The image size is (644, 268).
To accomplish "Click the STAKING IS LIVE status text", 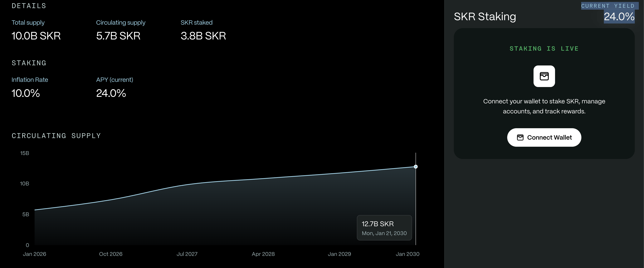I will coord(544,49).
